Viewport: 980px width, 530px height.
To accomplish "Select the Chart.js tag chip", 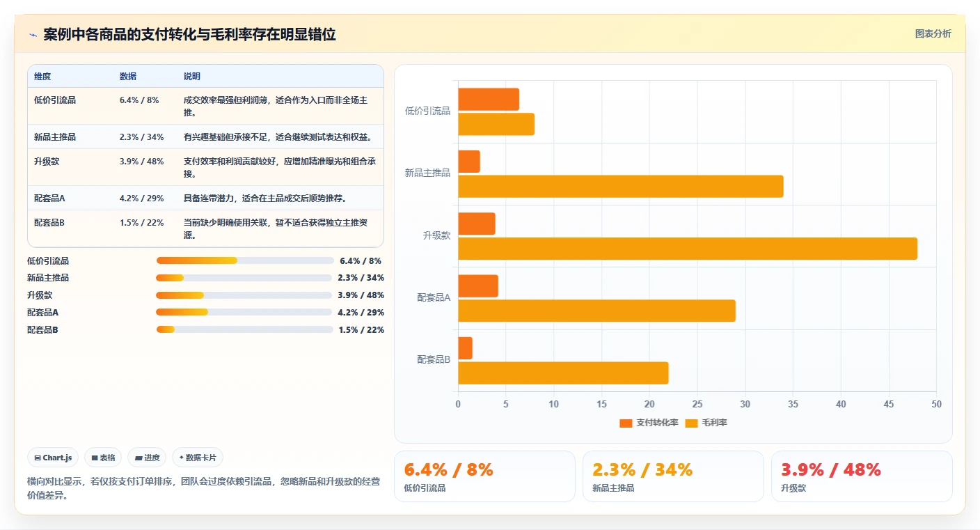I will tap(54, 458).
